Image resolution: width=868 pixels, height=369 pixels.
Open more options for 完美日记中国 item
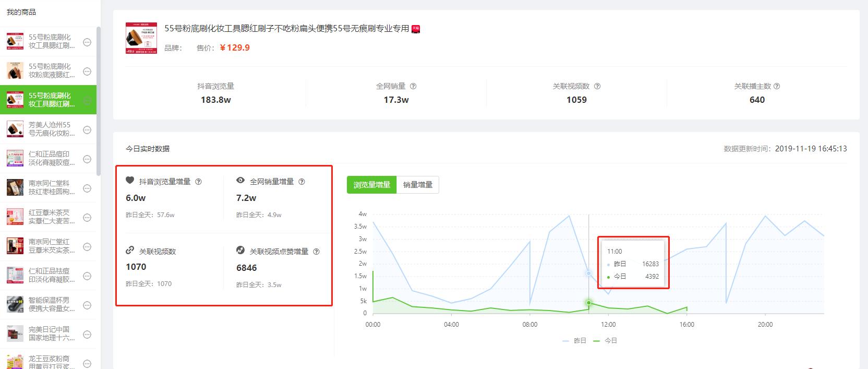[87, 334]
